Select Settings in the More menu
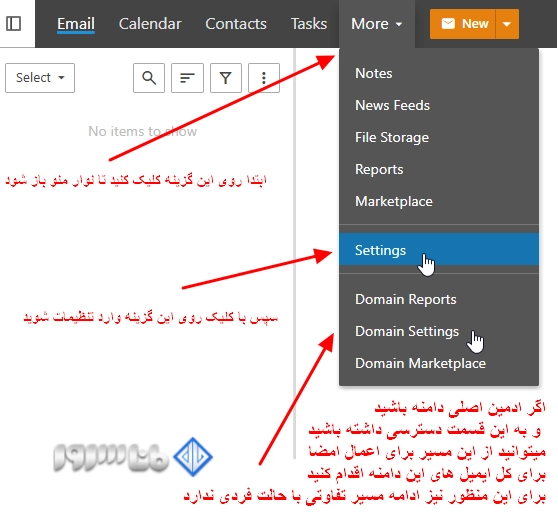Screen dimensions: 558x531 click(x=439, y=249)
